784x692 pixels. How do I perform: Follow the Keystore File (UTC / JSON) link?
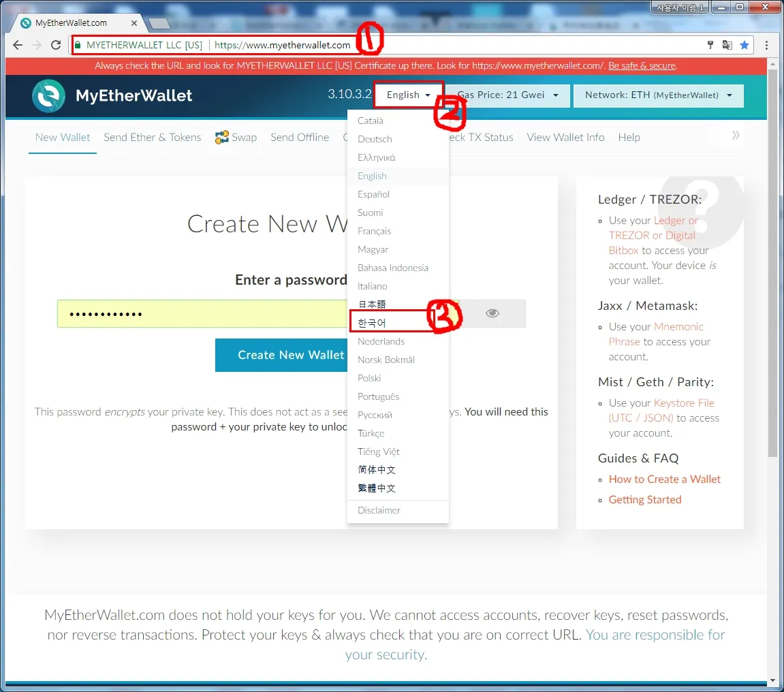661,411
